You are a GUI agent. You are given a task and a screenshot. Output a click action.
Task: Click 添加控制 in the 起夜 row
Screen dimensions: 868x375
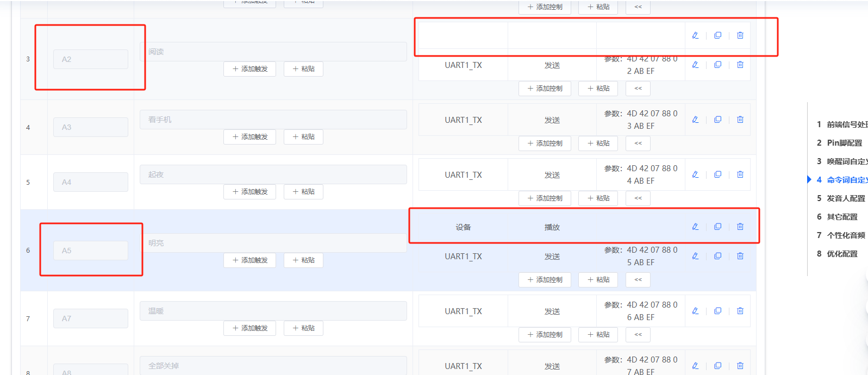[545, 198]
